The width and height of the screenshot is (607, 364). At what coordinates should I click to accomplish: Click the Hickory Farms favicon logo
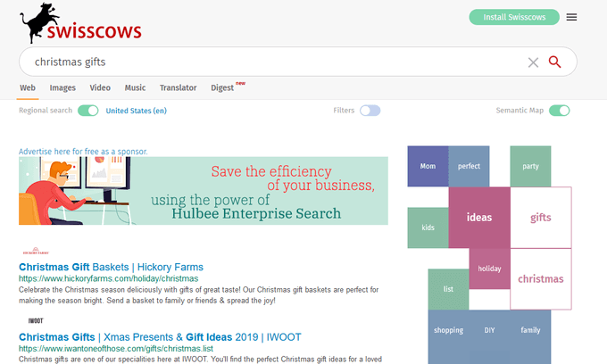pyautogui.click(x=36, y=251)
